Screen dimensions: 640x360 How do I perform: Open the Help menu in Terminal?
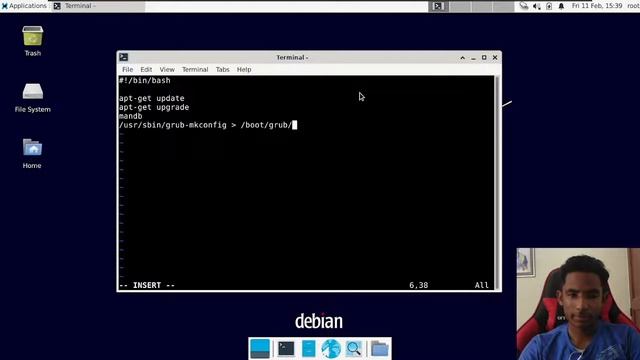click(x=244, y=69)
